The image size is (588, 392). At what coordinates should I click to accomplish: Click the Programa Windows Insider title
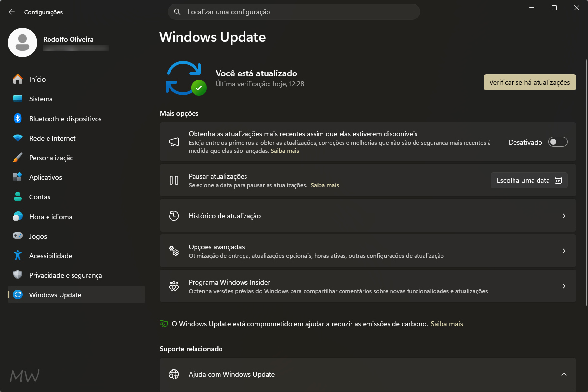click(229, 282)
